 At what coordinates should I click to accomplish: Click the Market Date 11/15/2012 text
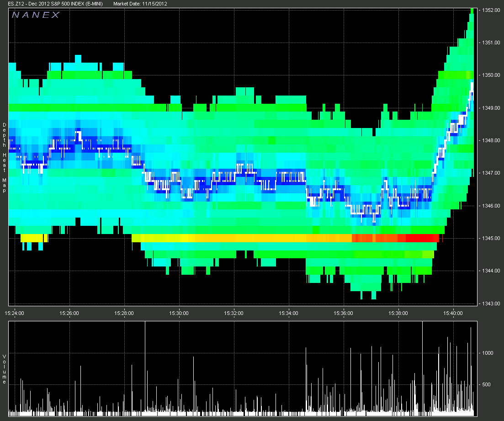[x=140, y=4]
